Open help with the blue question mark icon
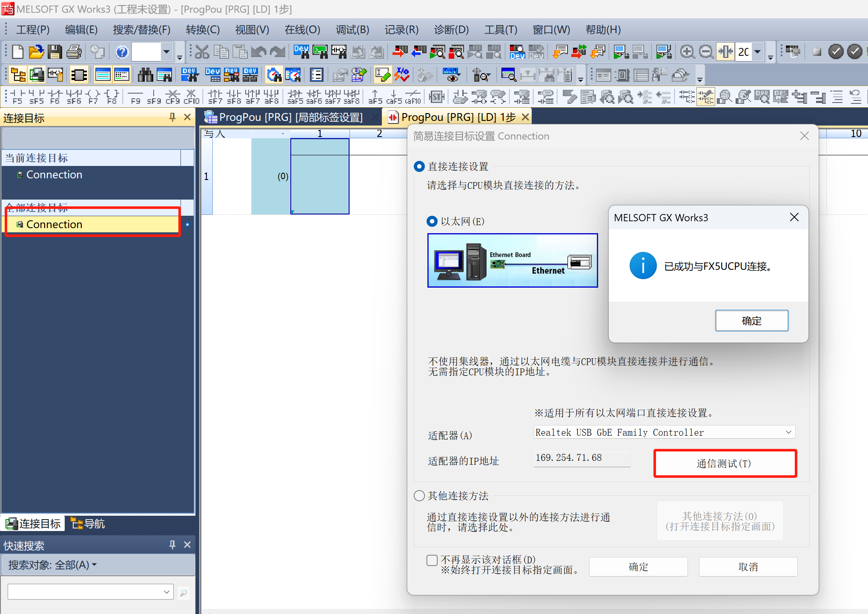This screenshot has height=614, width=868. [122, 52]
